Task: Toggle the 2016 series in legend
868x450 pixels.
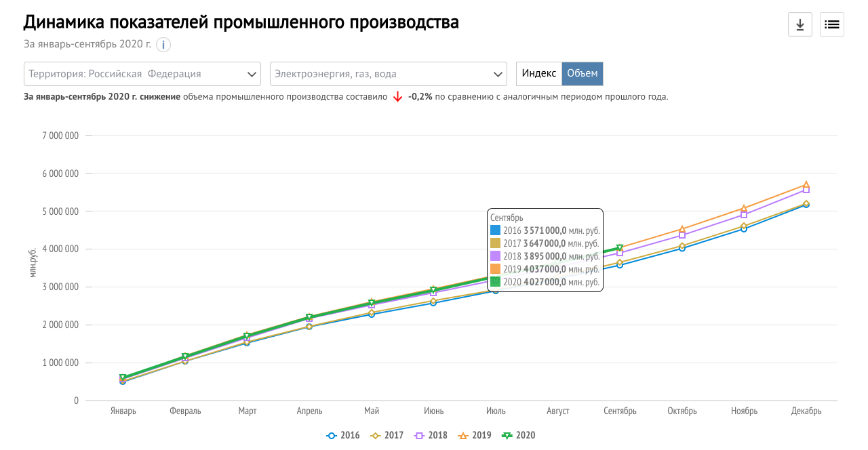Action: click(343, 436)
